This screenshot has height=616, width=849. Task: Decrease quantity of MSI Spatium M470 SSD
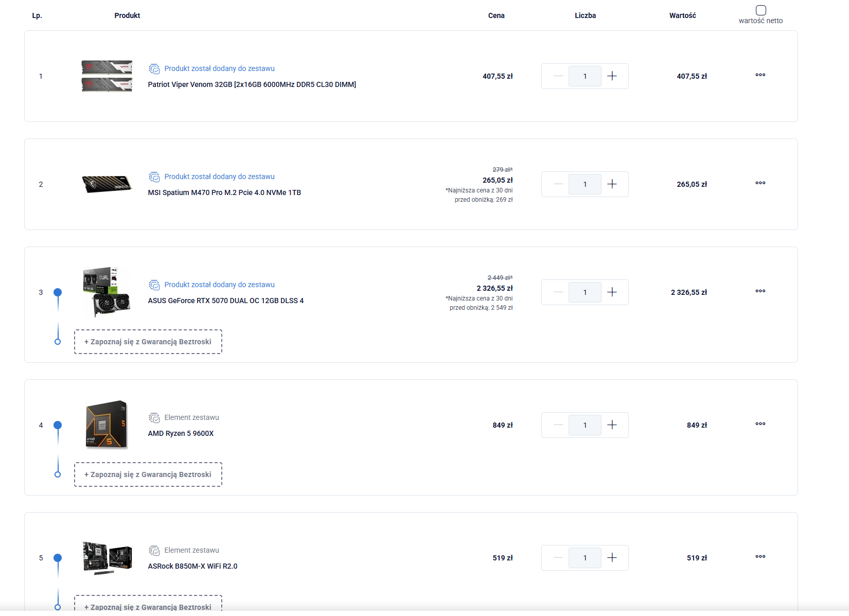click(x=558, y=184)
